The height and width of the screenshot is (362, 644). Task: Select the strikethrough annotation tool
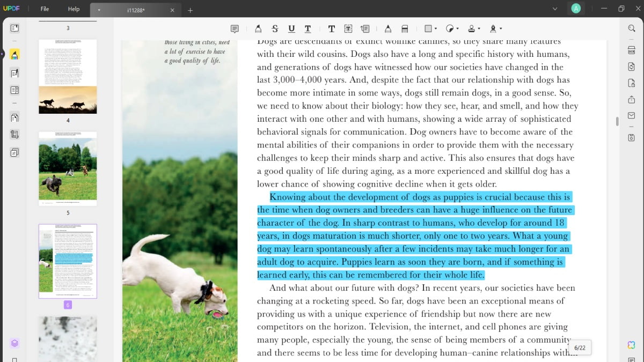pyautogui.click(x=275, y=28)
